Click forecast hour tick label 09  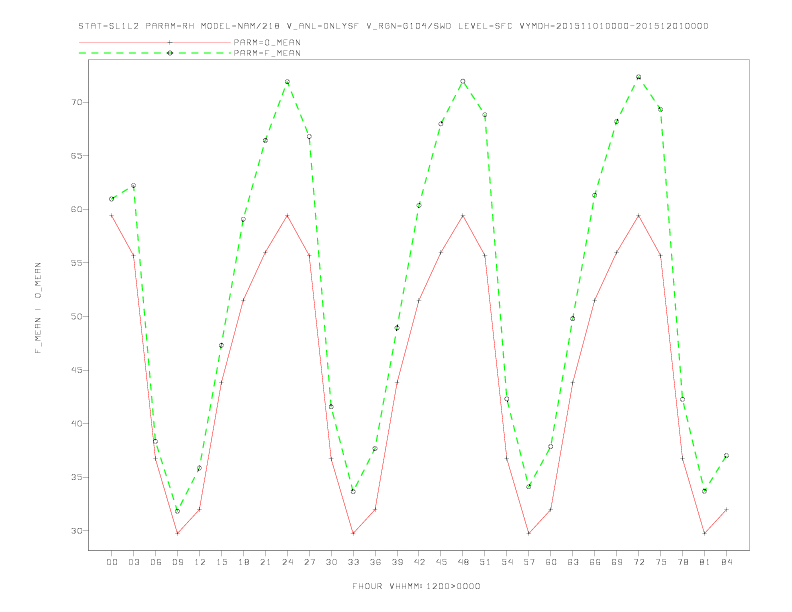177,562
